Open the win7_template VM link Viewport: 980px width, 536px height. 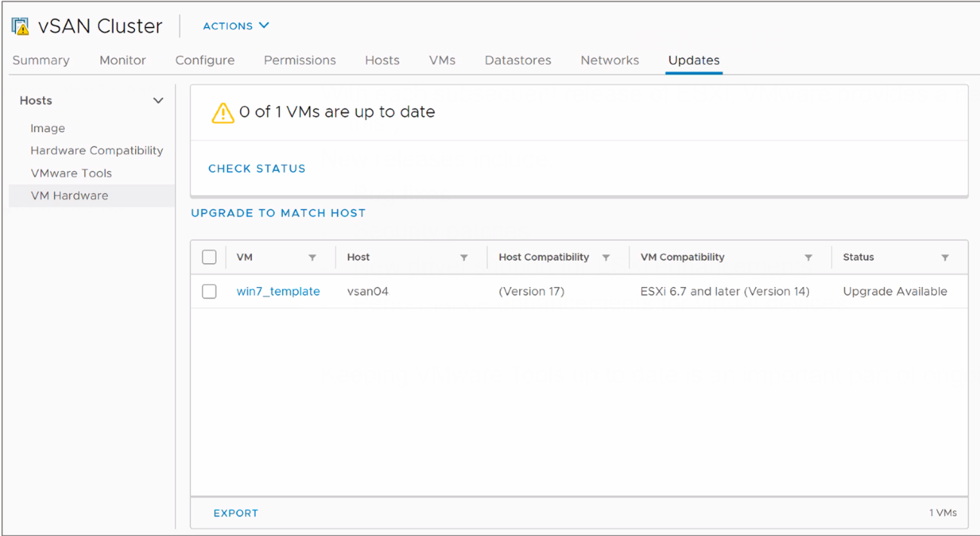tap(278, 292)
